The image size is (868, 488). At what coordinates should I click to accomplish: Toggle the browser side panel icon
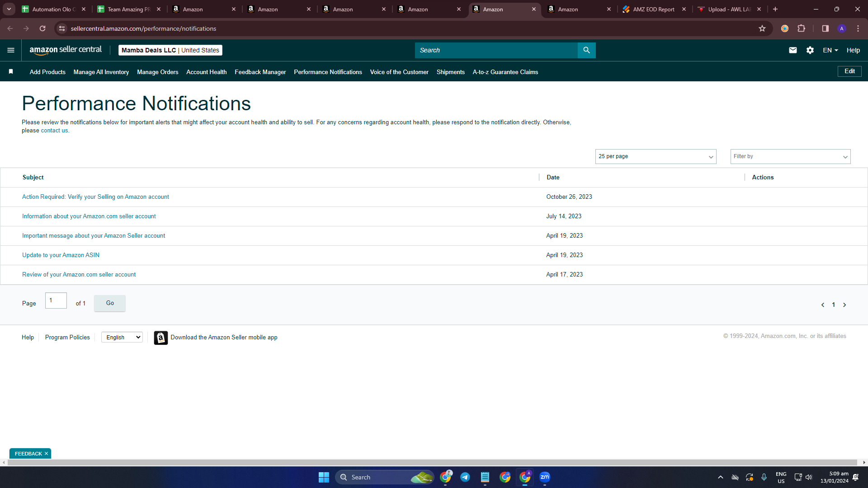825,28
